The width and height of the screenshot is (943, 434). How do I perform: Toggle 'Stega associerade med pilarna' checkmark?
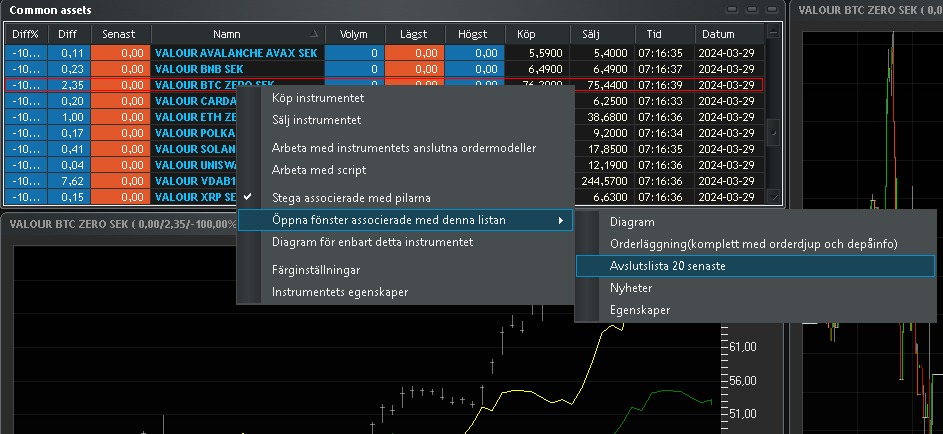pyautogui.click(x=351, y=197)
